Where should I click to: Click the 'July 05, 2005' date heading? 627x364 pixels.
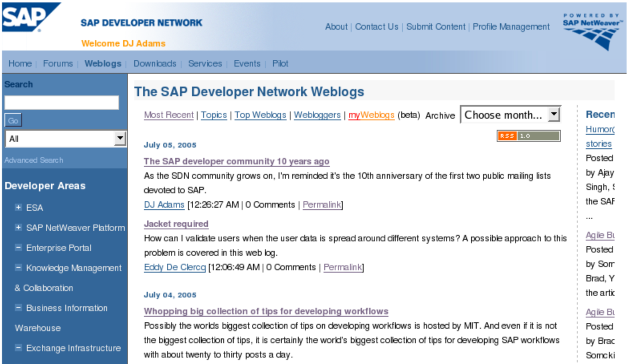pyautogui.click(x=170, y=145)
